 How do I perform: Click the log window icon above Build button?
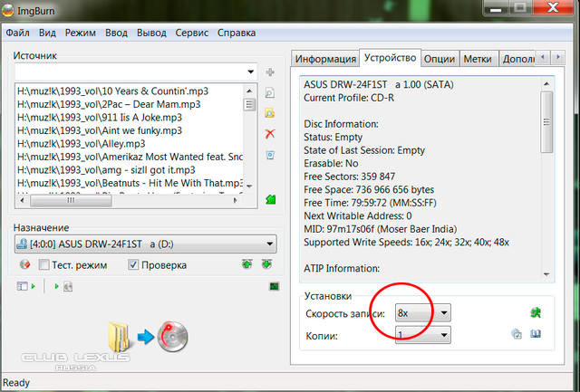pos(274,287)
